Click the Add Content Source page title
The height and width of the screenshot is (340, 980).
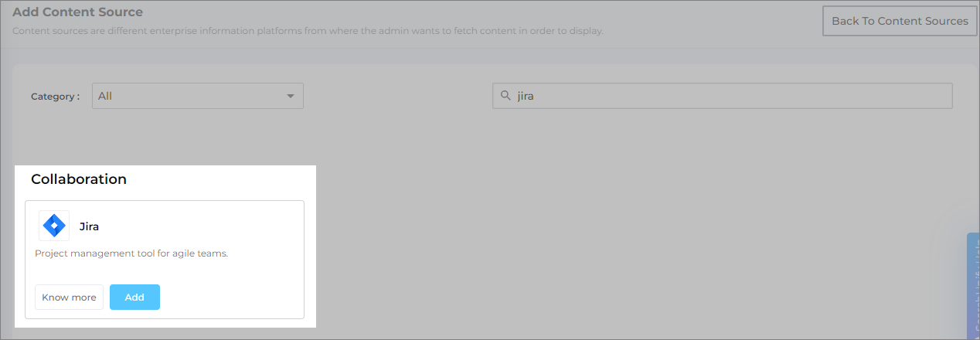(77, 12)
